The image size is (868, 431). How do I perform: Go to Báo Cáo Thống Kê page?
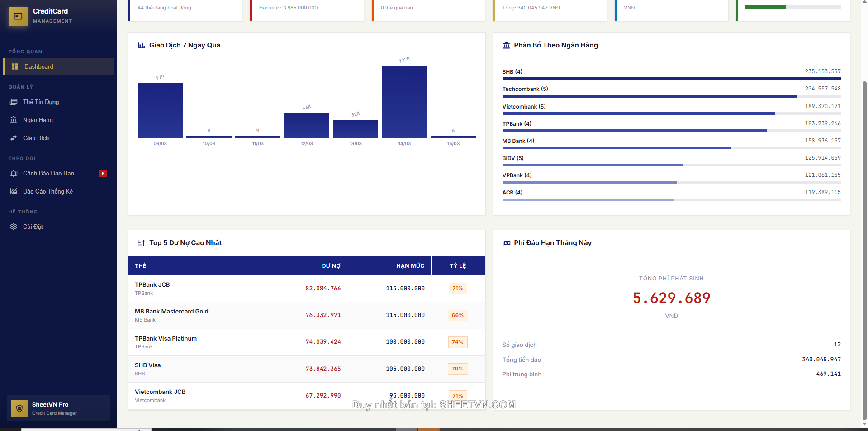tap(48, 191)
